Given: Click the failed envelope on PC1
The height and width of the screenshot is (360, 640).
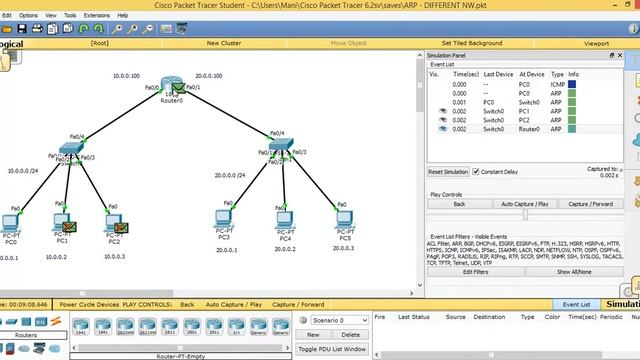Looking at the screenshot, I should tap(69, 227).
